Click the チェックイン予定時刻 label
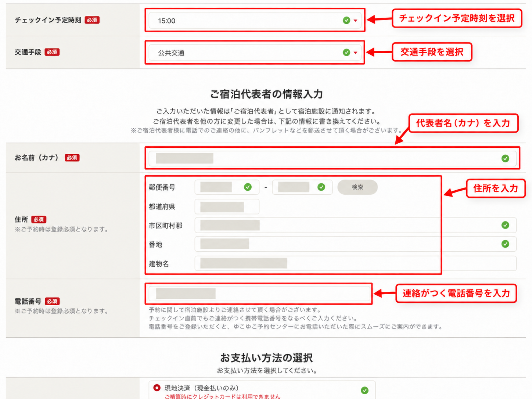This screenshot has width=532, height=399. tap(48, 20)
